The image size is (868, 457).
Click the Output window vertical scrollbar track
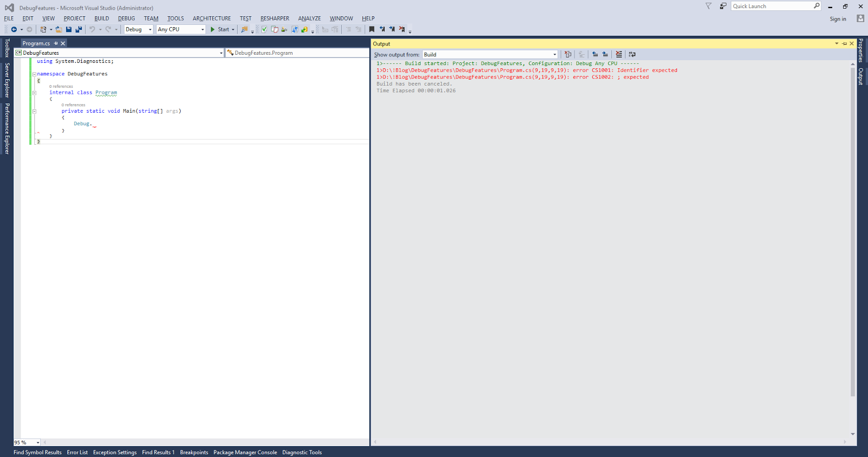tap(853, 249)
